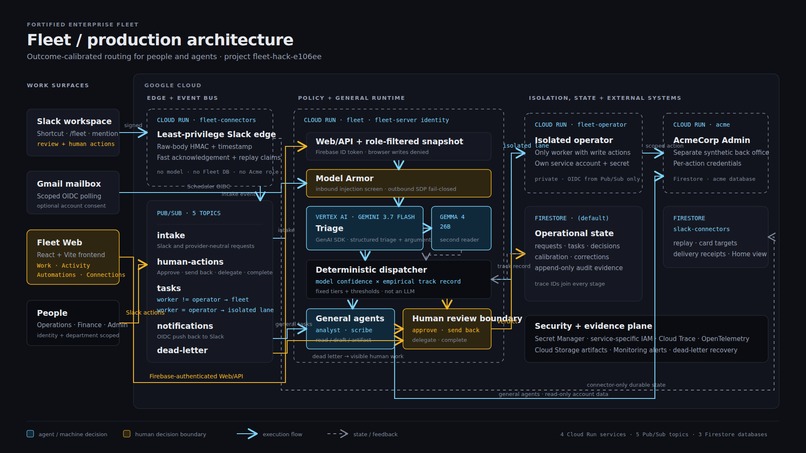Viewport: 806px width, 453px height.
Task: Click approve · send back text
Action: click(x=446, y=330)
